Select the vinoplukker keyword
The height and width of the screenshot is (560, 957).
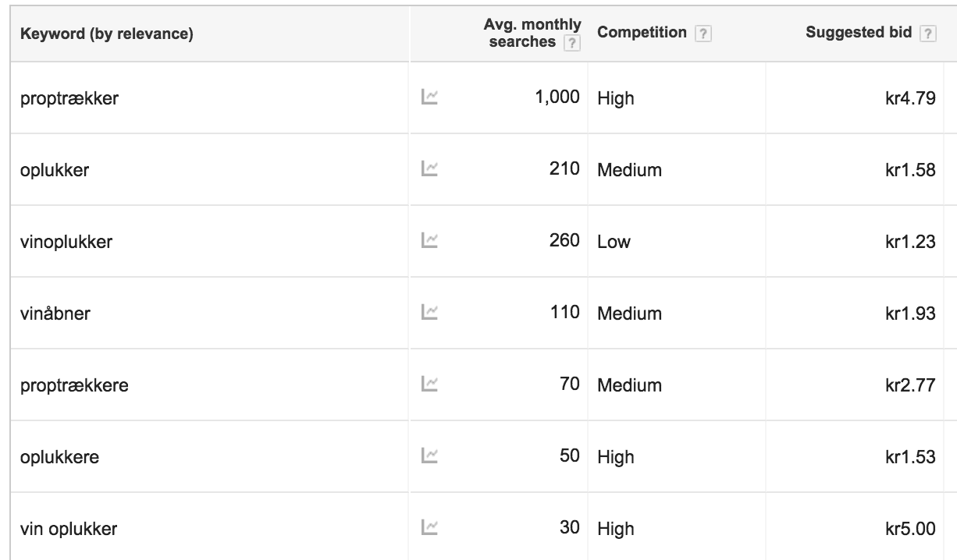[x=66, y=241]
